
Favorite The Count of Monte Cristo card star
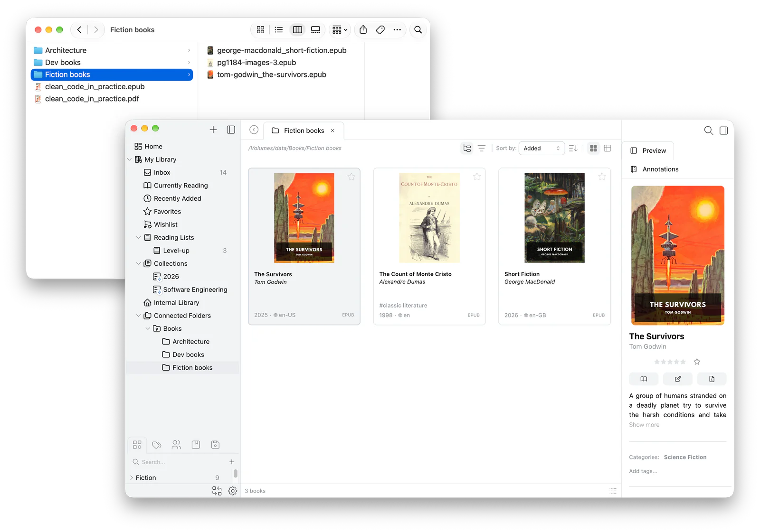pos(477,177)
